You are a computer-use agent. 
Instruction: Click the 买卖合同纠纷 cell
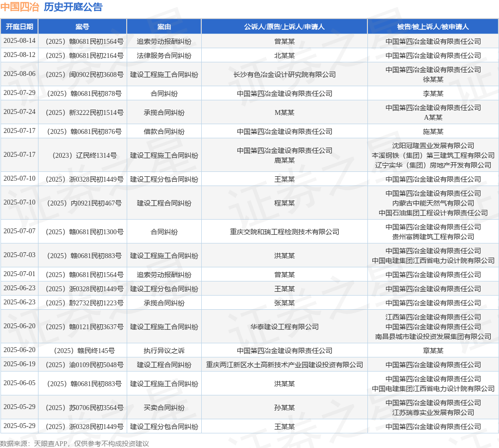pyautogui.click(x=164, y=408)
